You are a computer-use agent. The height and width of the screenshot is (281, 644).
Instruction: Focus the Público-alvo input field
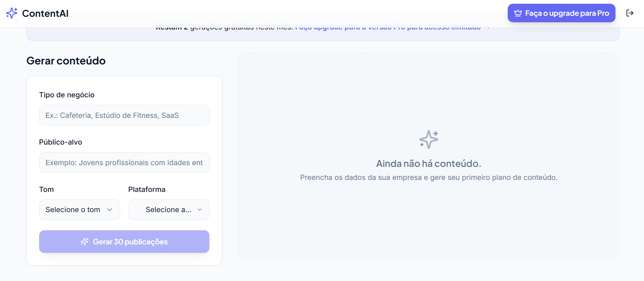pos(124,162)
